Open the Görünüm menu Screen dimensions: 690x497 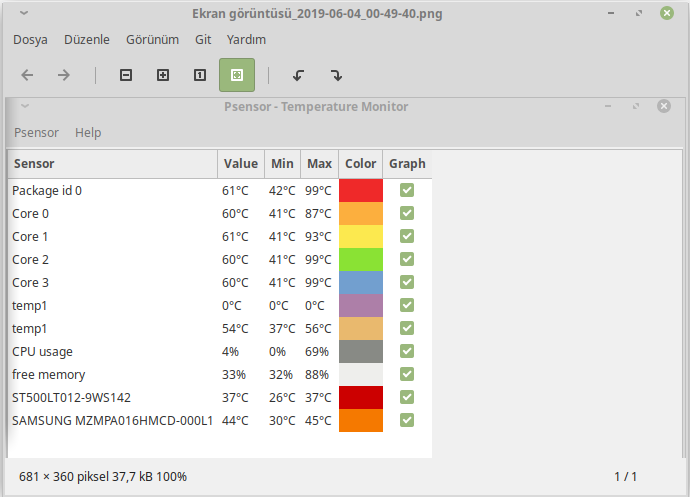click(x=152, y=40)
